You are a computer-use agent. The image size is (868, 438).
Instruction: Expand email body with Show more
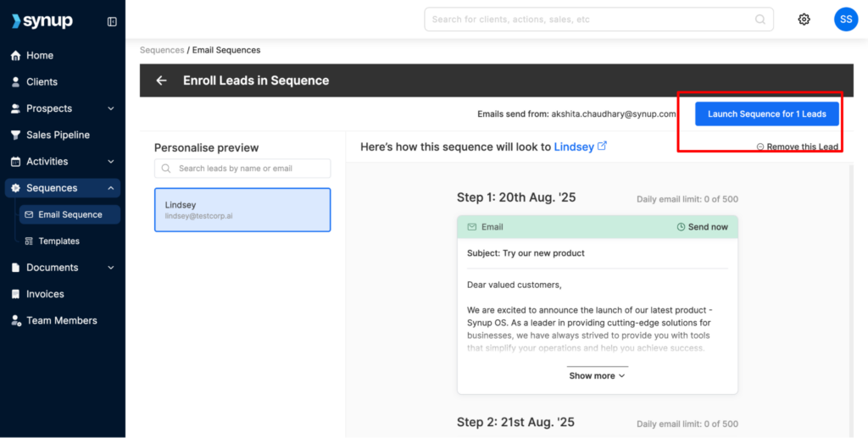[x=597, y=375]
